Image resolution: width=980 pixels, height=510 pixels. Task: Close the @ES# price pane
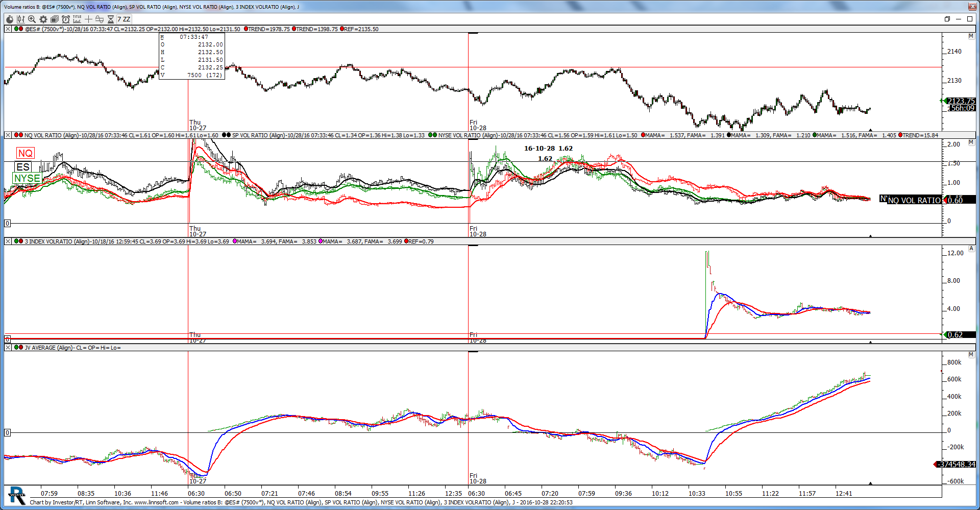[8, 29]
